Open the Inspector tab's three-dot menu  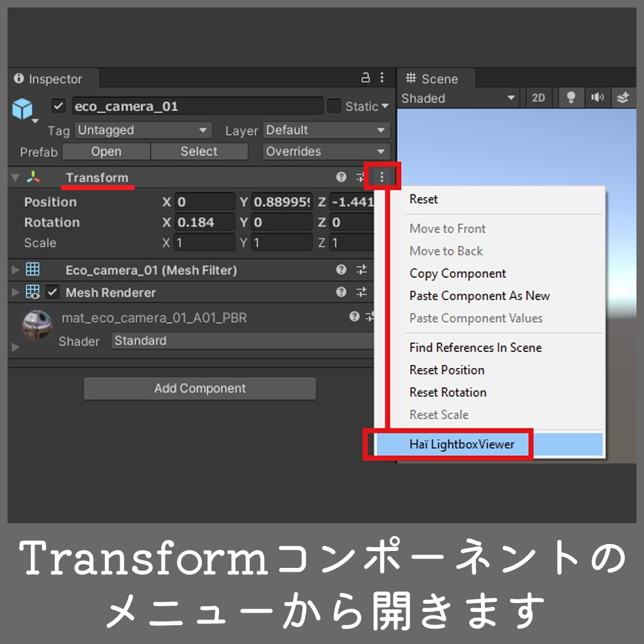point(382,77)
